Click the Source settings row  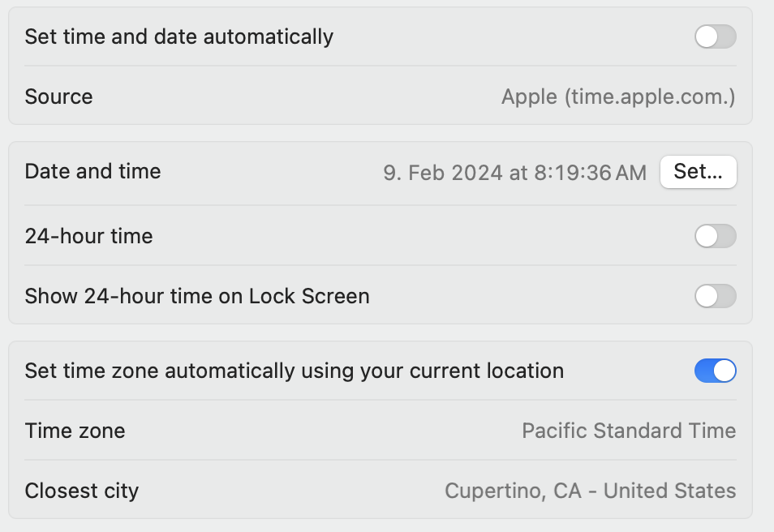(381, 97)
